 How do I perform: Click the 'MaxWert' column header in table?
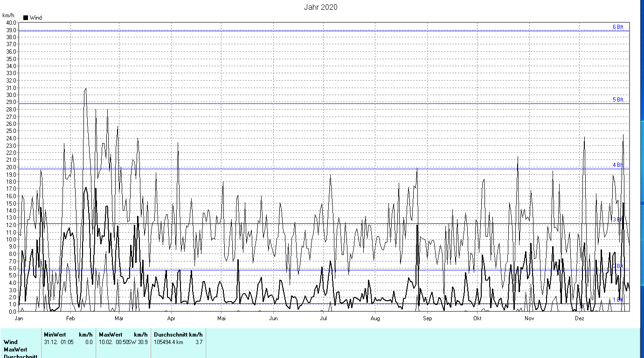pos(111,335)
